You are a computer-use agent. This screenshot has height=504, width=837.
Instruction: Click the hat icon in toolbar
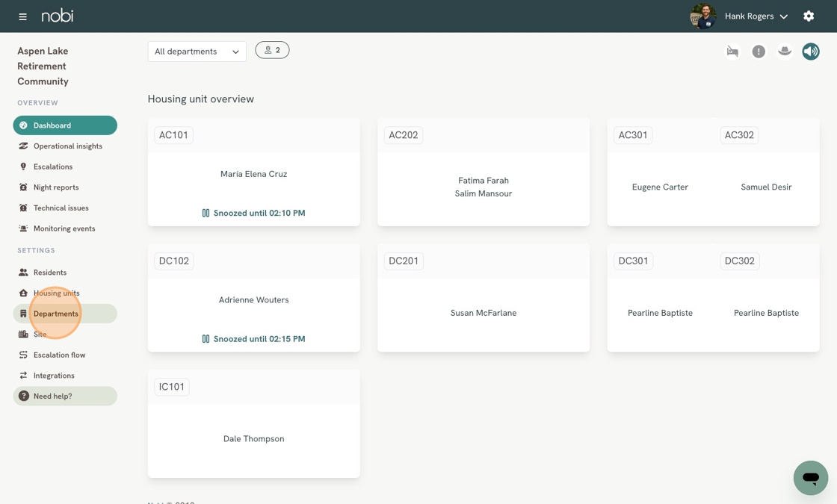click(785, 52)
